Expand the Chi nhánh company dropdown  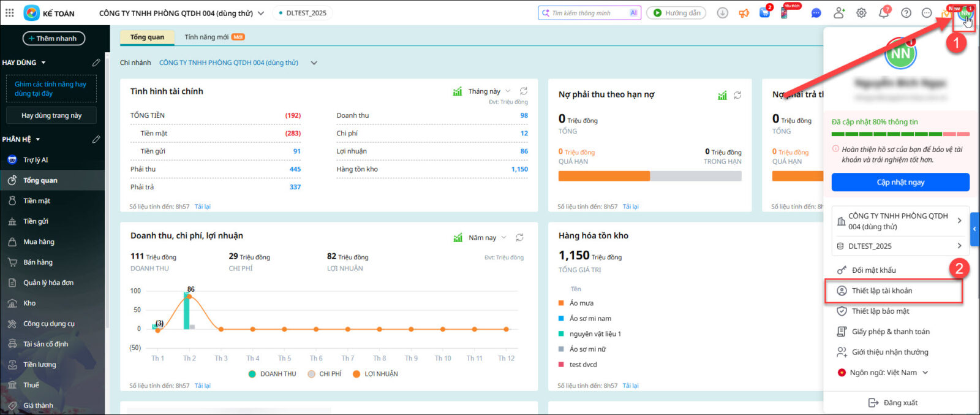point(314,63)
